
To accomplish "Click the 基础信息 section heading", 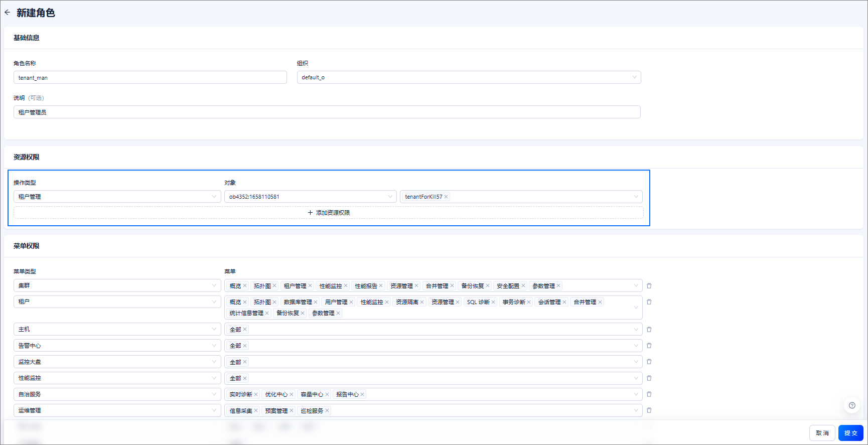I will coord(26,38).
